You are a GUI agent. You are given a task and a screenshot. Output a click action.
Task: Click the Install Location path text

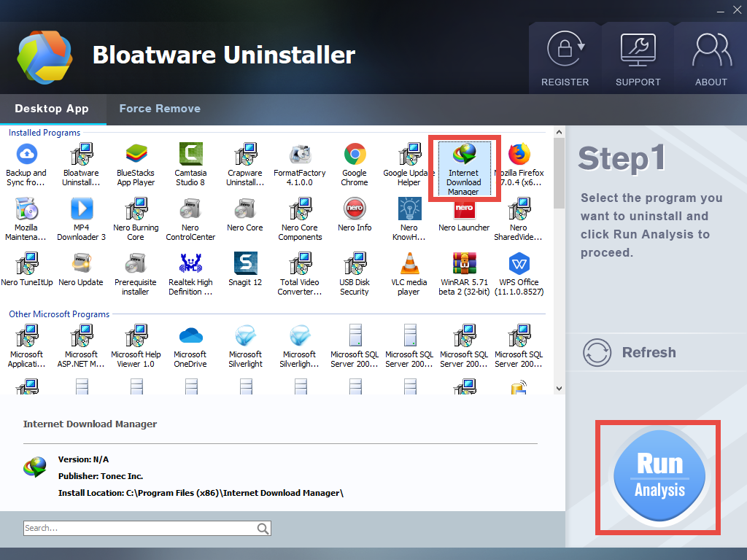(201, 493)
